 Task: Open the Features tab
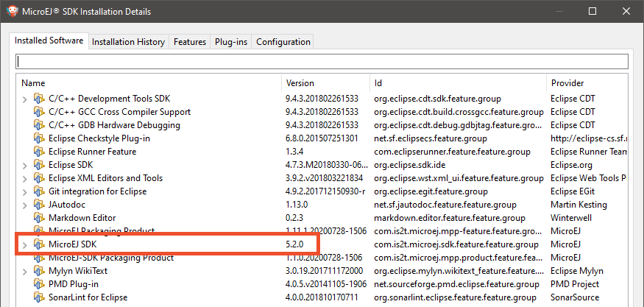click(190, 42)
